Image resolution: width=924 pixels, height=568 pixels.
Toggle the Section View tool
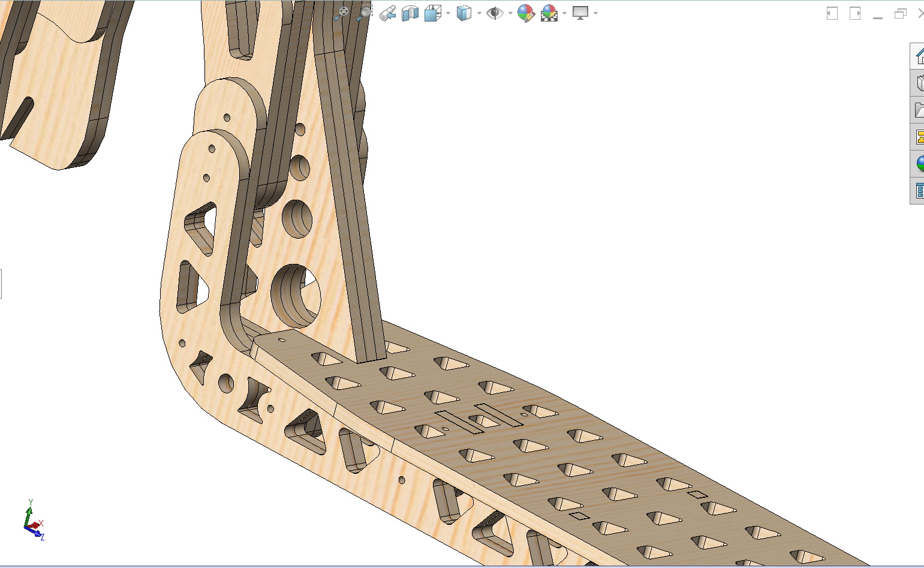(410, 13)
